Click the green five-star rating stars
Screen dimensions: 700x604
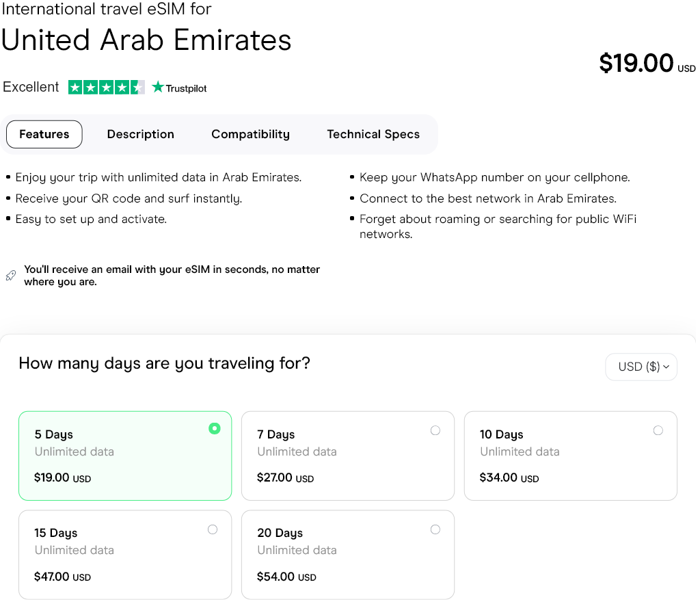106,87
